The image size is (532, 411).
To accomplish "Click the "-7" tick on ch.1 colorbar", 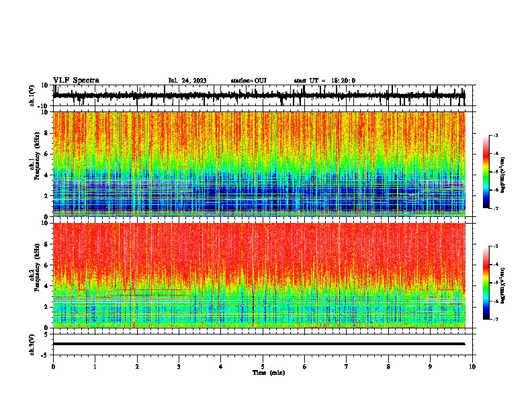I will pos(495,208).
